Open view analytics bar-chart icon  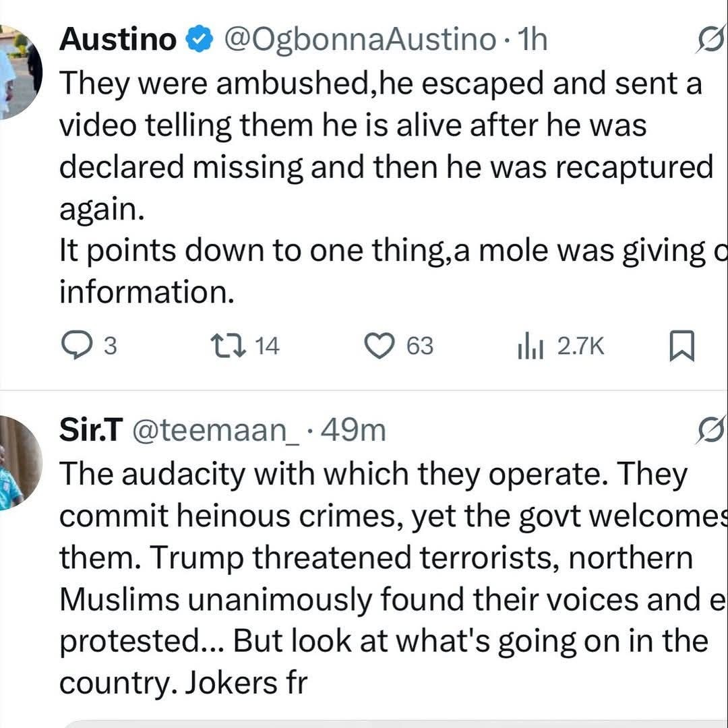[x=530, y=348]
